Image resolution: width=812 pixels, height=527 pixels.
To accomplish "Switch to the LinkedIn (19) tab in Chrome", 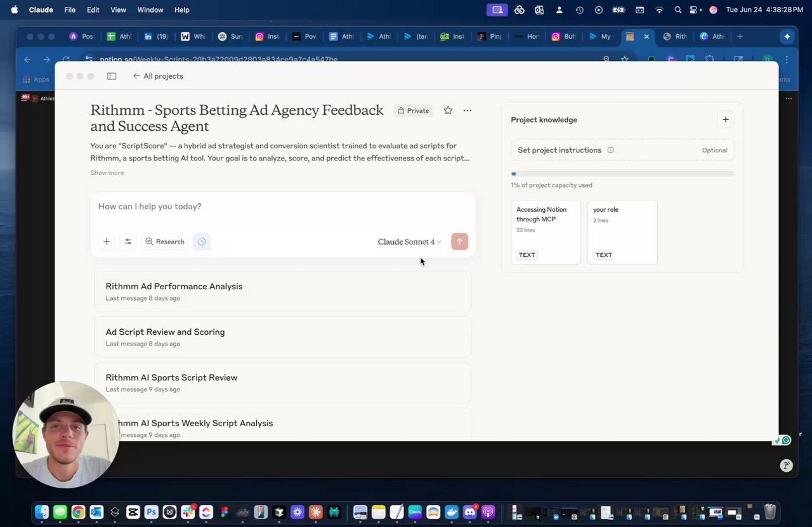I will click(x=155, y=36).
